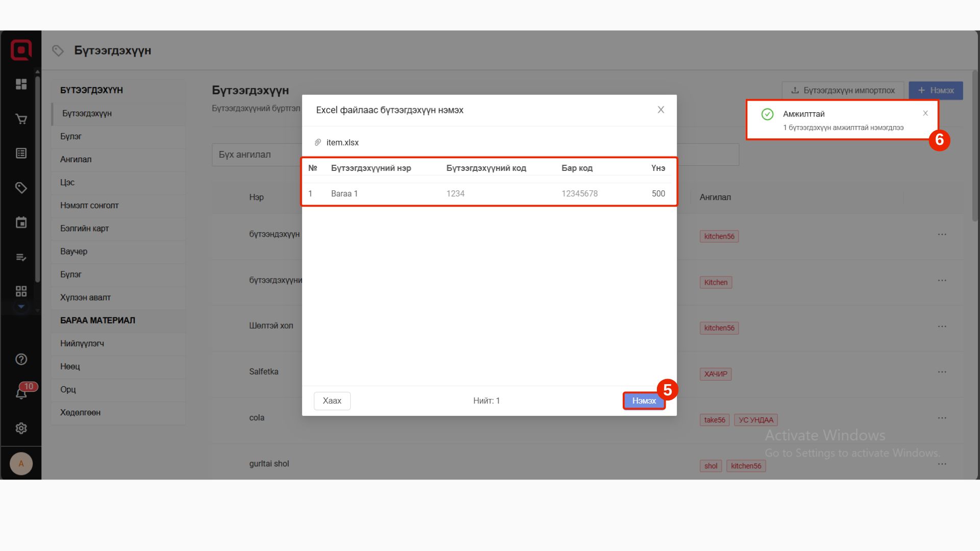Click the help question mark icon

coord(21,359)
